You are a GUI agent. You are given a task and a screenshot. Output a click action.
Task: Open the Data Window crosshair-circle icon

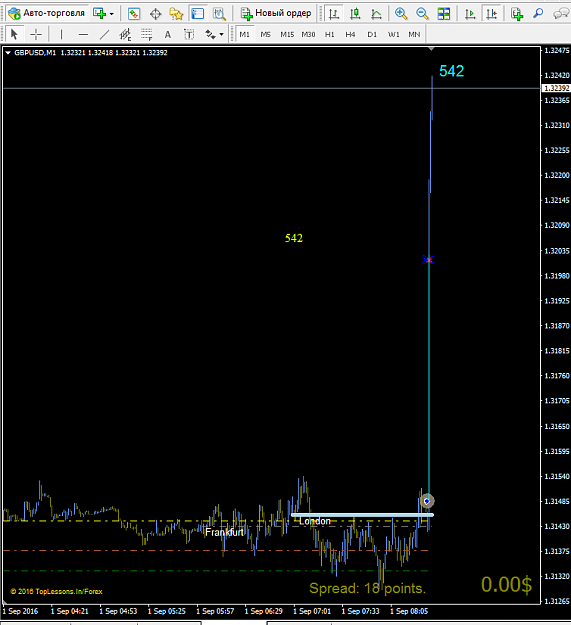point(155,14)
